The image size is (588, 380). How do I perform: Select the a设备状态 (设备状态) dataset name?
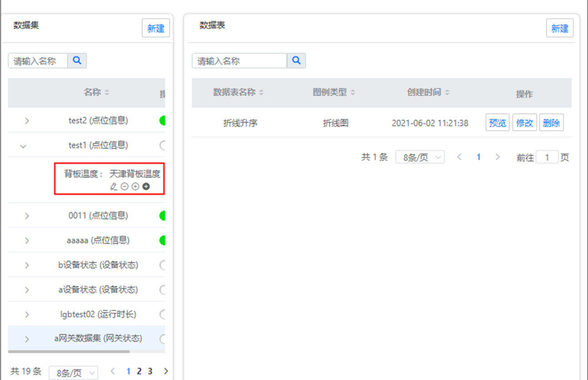pyautogui.click(x=98, y=290)
